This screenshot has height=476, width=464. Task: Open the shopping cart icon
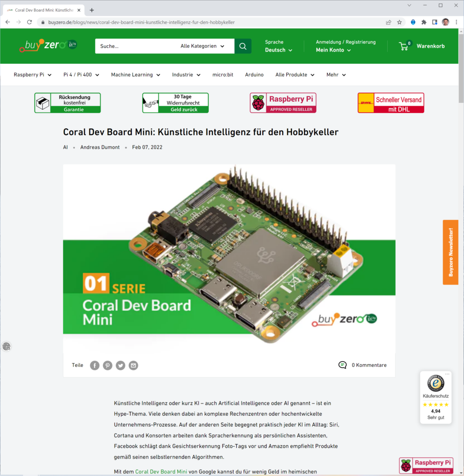click(404, 46)
